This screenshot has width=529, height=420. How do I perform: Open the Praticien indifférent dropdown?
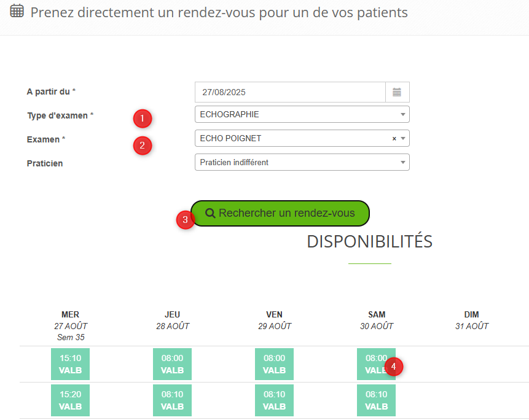click(302, 162)
